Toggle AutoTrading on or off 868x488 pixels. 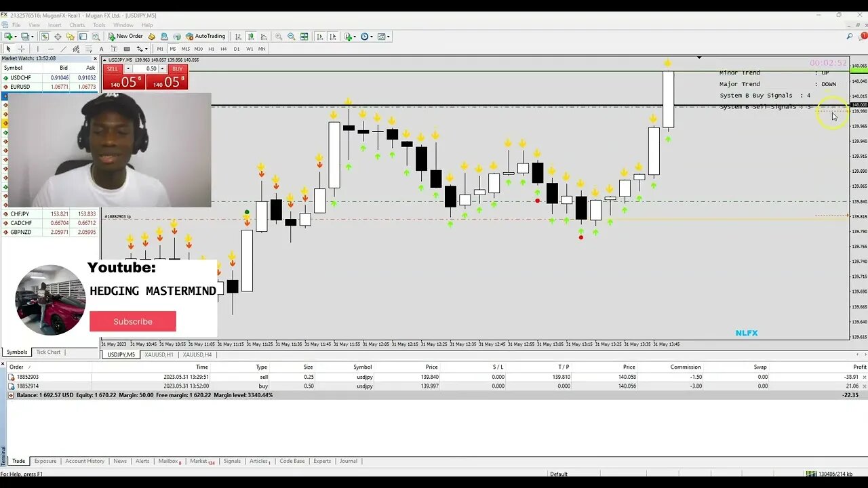coord(205,37)
